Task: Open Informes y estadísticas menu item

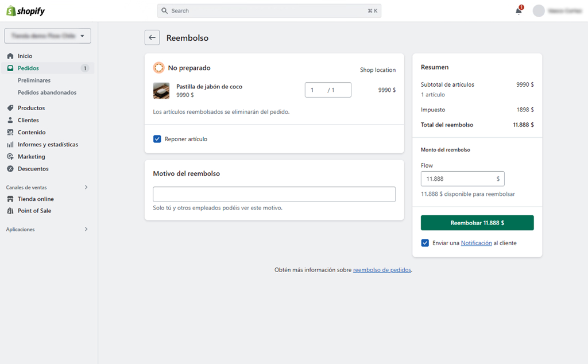Action: coord(48,145)
